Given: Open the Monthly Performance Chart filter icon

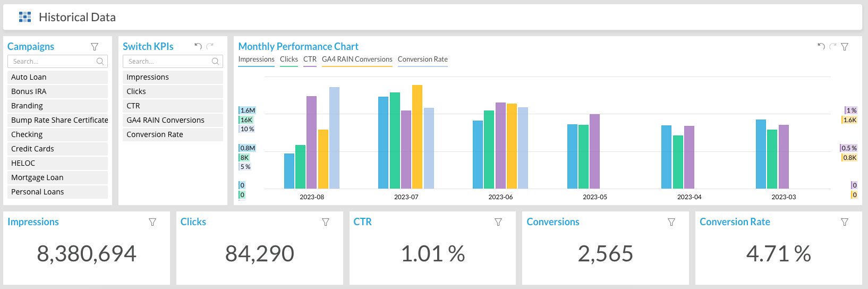Looking at the screenshot, I should point(845,47).
